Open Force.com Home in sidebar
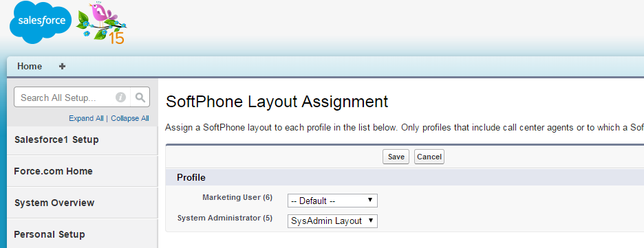 point(82,171)
